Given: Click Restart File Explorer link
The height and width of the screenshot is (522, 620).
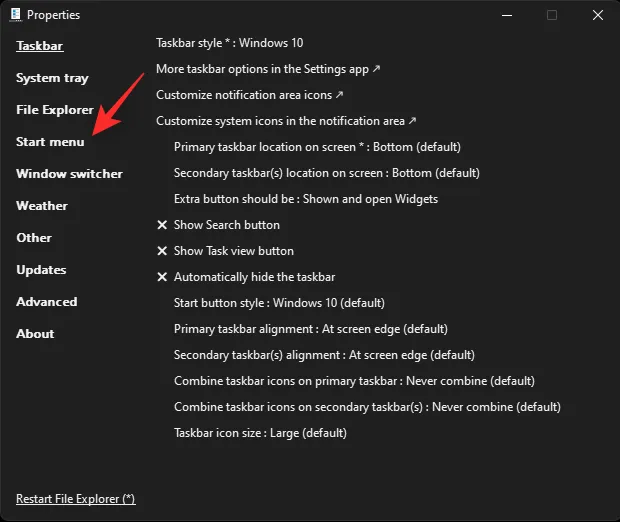Looking at the screenshot, I should pos(76,499).
